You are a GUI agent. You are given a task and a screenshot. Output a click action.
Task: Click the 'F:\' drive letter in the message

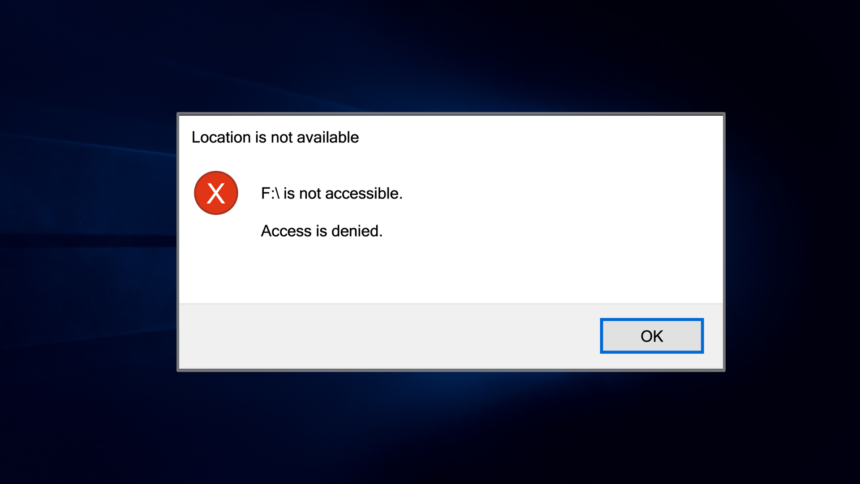click(270, 193)
